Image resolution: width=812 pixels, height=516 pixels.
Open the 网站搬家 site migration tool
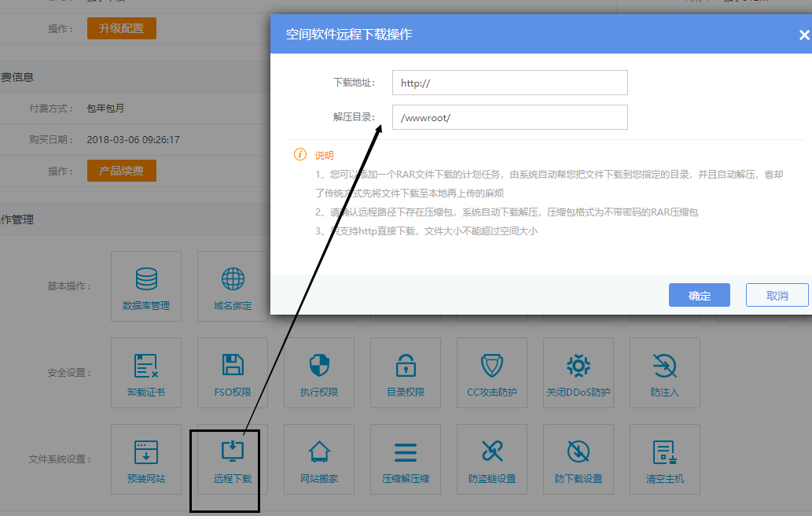(x=318, y=459)
